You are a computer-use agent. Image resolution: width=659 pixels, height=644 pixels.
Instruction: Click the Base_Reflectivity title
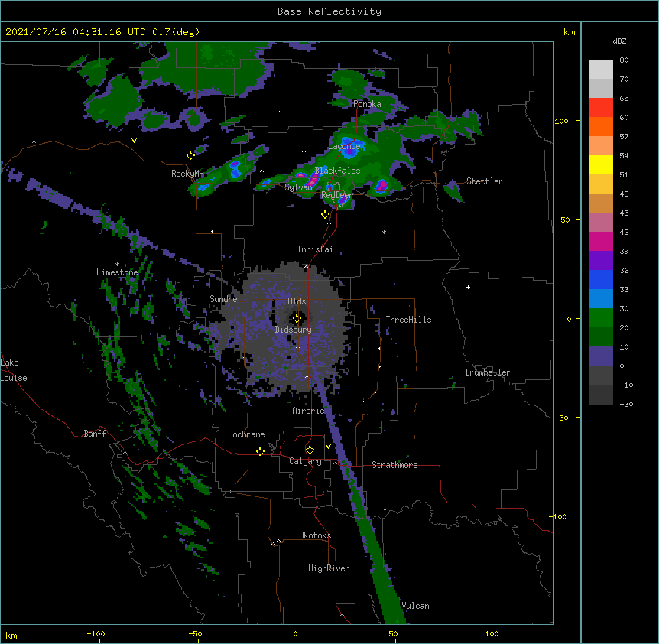329,11
